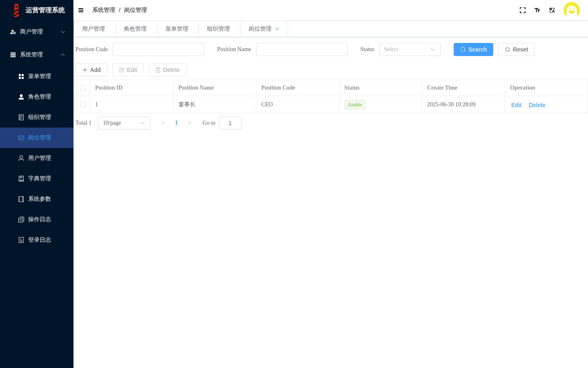The height and width of the screenshot is (368, 588).
Task: Check the select-all checkbox in table header
Action: [83, 88]
